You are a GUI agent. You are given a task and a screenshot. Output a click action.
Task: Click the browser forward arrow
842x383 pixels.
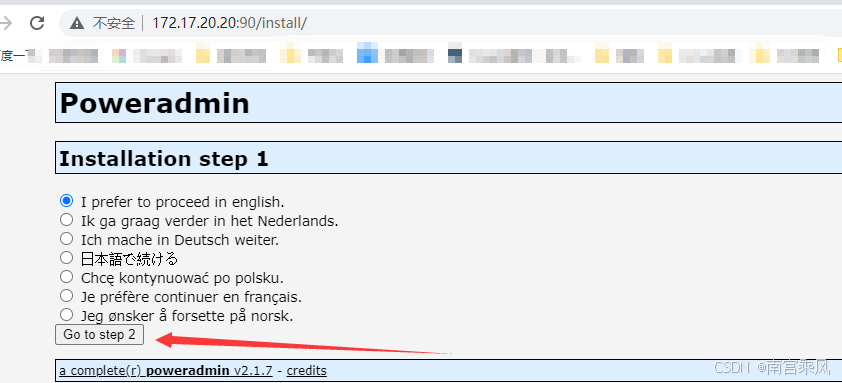(5, 23)
